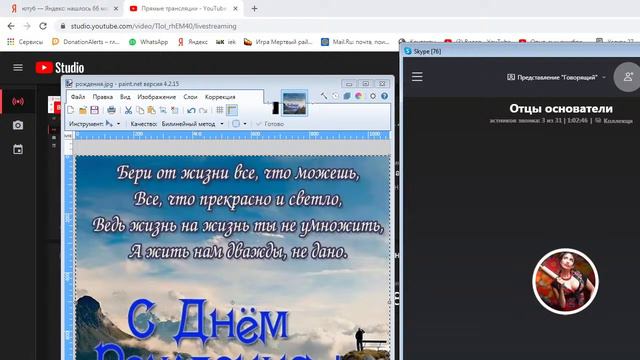Open the Правка menu in paint.net

click(102, 97)
